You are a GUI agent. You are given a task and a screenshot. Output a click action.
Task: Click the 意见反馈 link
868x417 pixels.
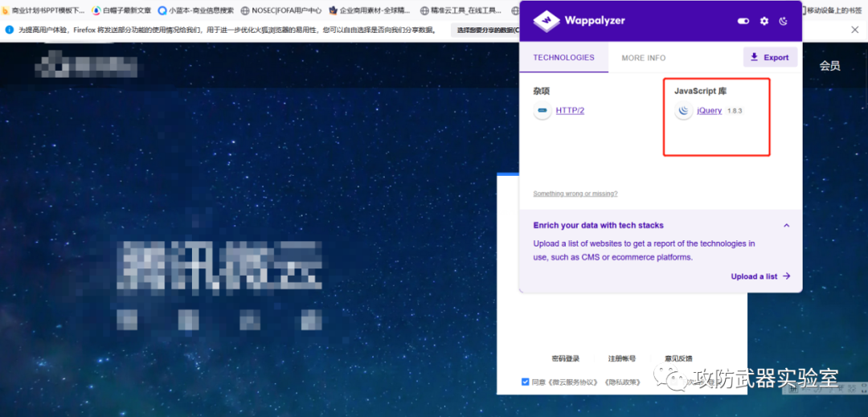pyautogui.click(x=678, y=359)
